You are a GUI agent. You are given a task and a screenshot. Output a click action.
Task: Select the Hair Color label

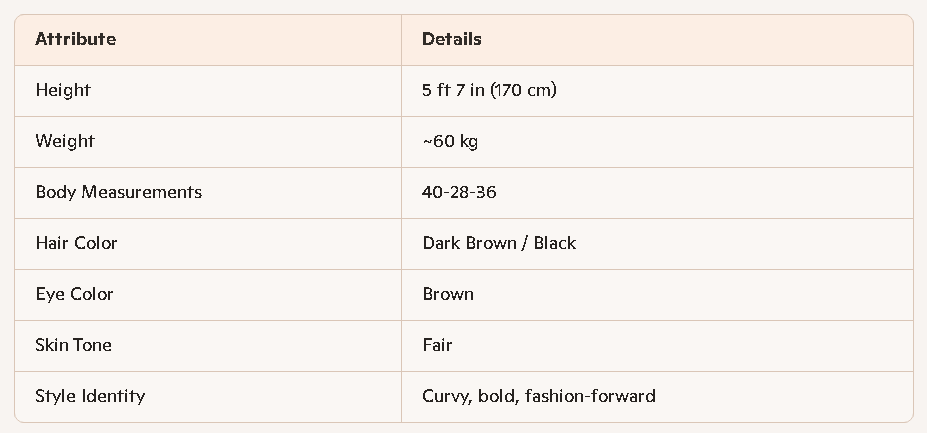[76, 244]
